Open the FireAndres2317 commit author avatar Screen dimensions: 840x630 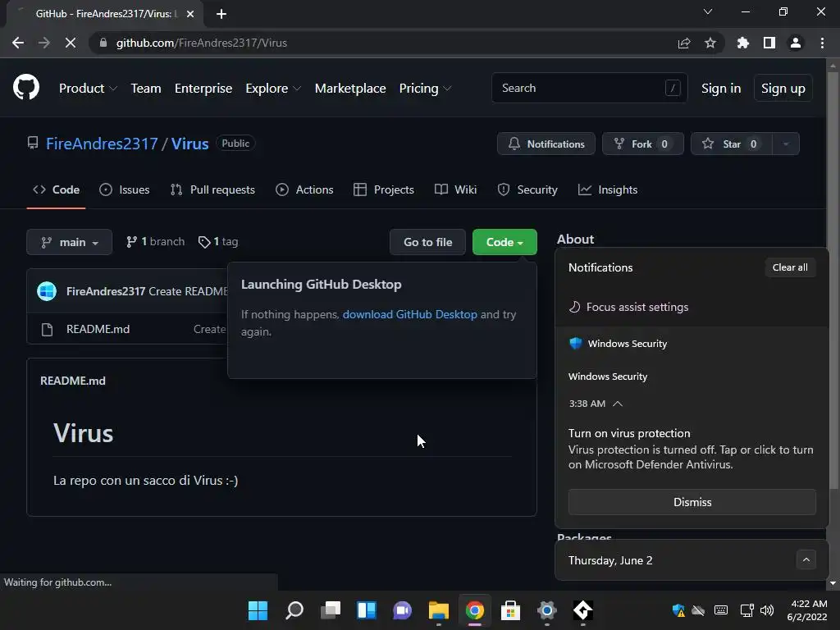coord(47,291)
